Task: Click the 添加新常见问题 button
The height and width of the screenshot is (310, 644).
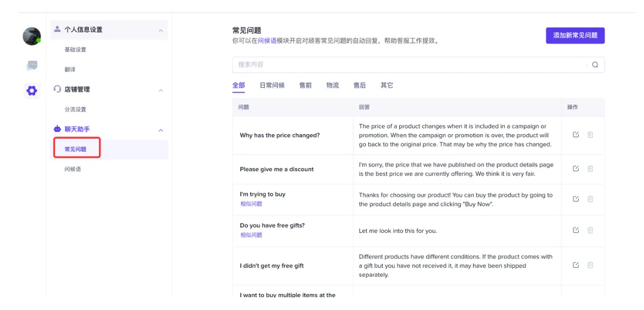Action: pos(575,36)
